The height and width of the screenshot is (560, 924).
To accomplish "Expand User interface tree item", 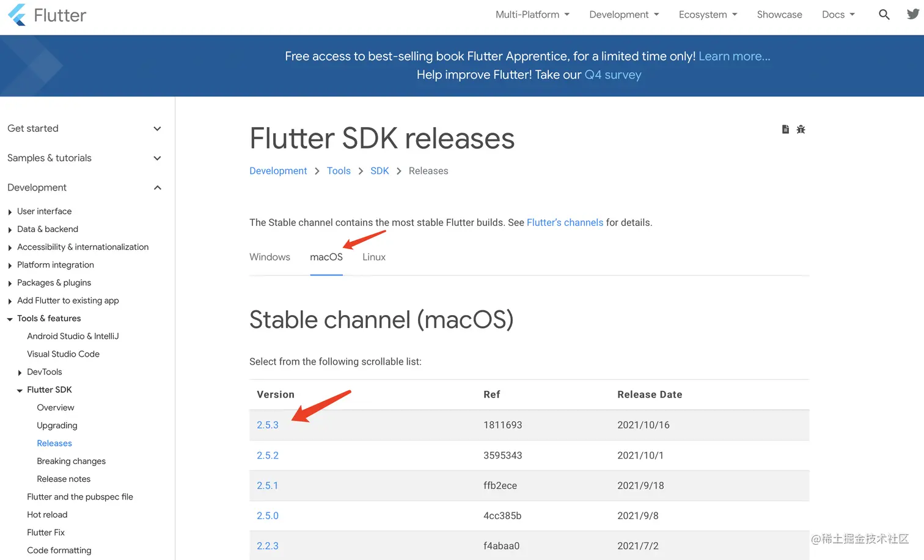I will pos(10,212).
